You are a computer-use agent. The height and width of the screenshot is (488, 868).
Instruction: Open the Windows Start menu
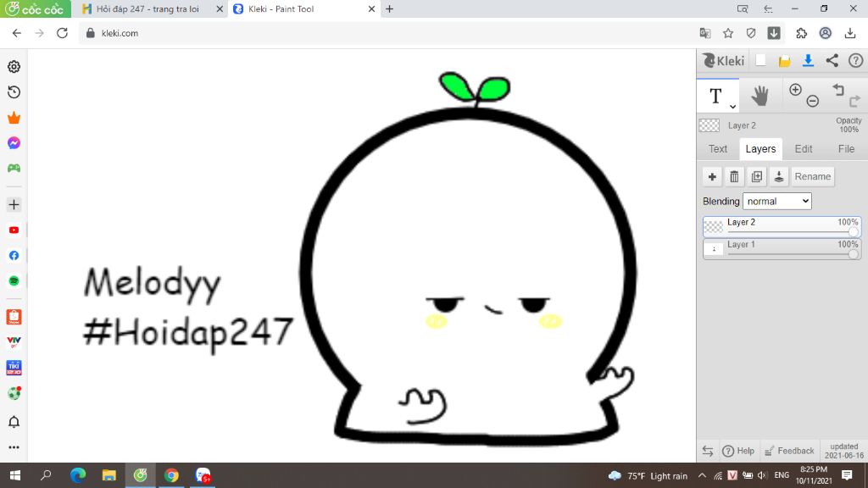pos(15,475)
